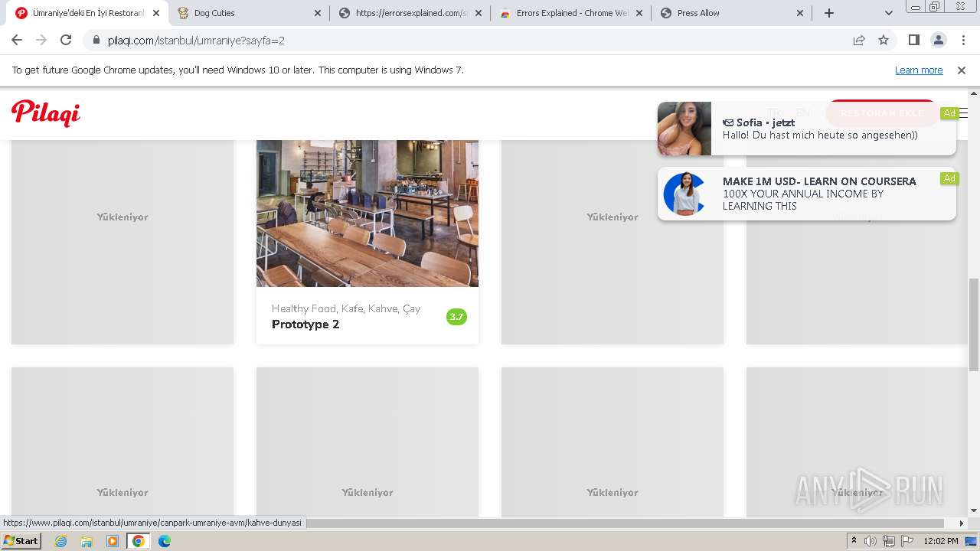Click the Healthy Food, Kafe, Kahve, Çay text
The image size is (980, 551).
click(346, 308)
